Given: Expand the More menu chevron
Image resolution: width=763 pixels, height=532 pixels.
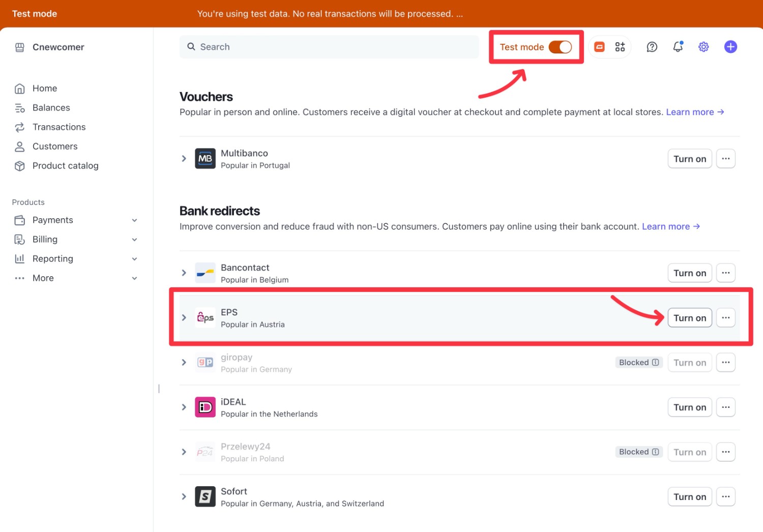Looking at the screenshot, I should 135,278.
